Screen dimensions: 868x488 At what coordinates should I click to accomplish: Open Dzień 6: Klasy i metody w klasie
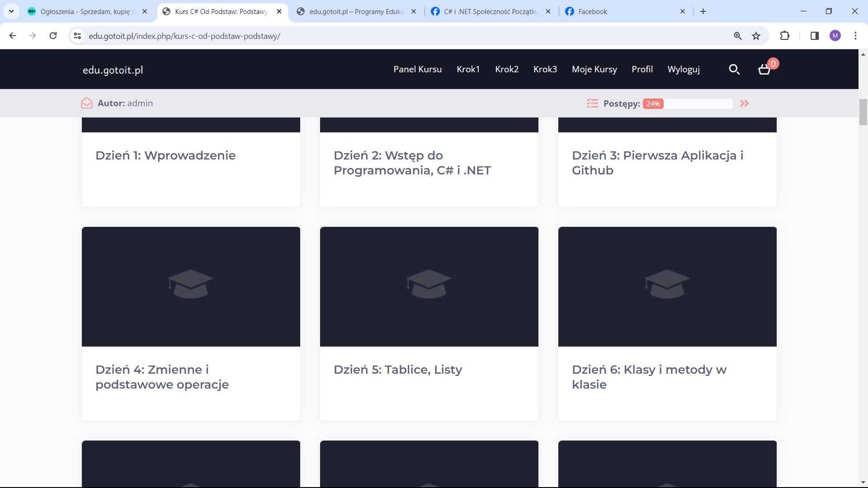(649, 377)
